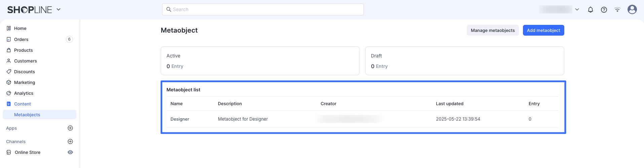Click the network status wifi icon
644x168 pixels.
click(x=617, y=10)
